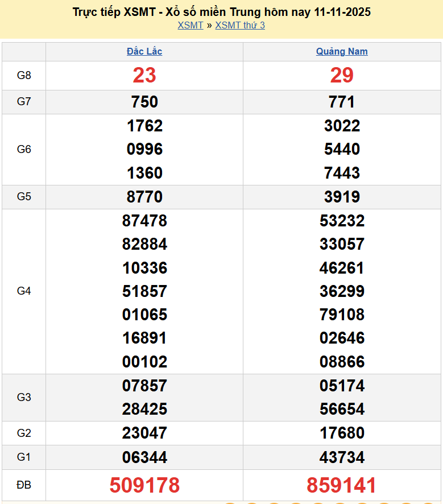Select the G8 row label
Image resolution: width=443 pixels, height=504 pixels.
[x=24, y=75]
